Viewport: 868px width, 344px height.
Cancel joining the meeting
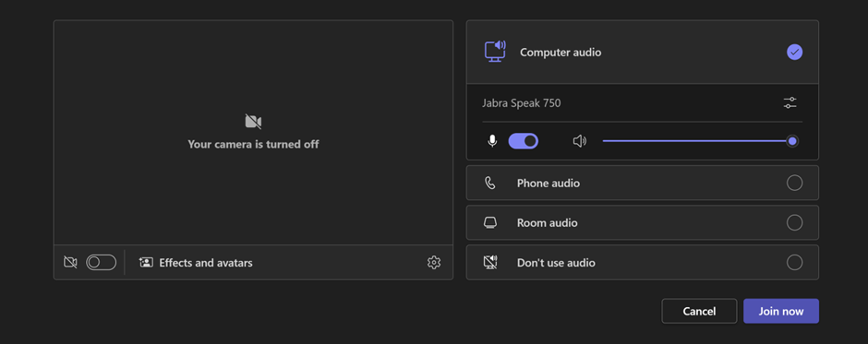click(699, 312)
